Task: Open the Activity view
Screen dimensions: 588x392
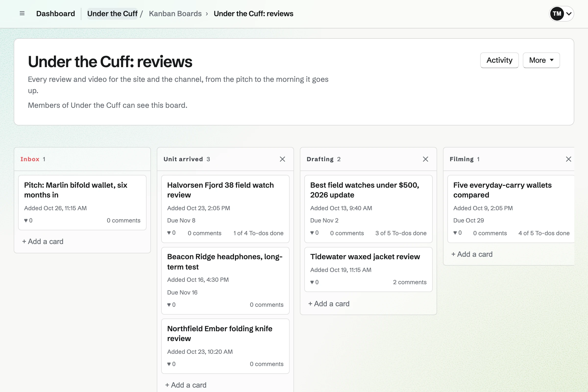Action: coord(499,60)
